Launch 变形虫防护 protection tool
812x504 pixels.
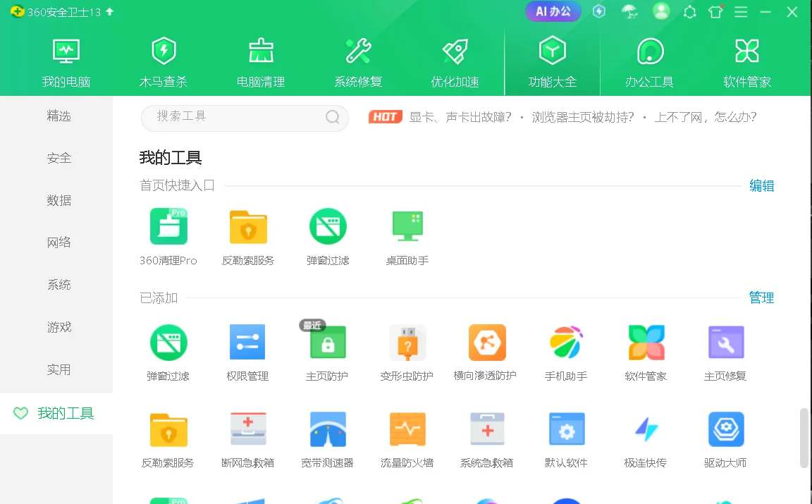[x=407, y=350]
